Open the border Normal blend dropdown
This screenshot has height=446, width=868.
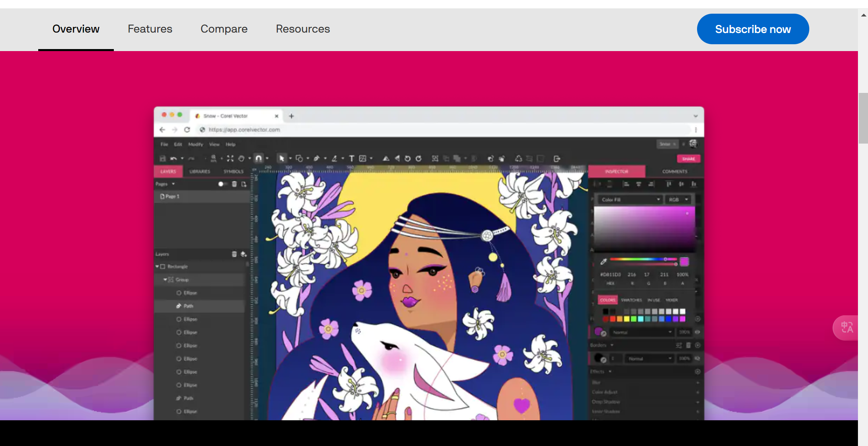click(x=650, y=358)
